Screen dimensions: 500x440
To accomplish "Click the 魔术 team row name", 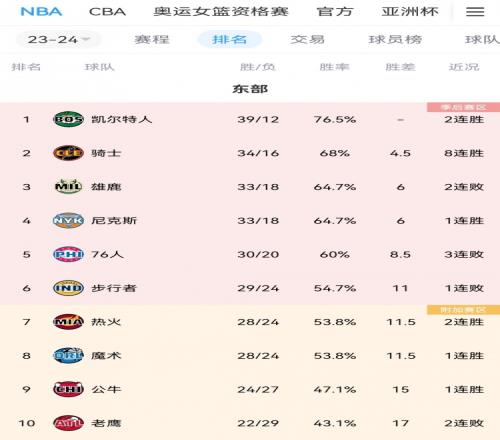I will point(106,356).
